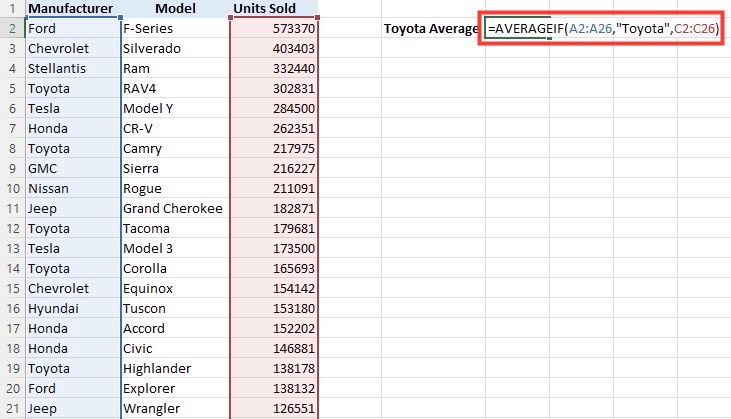Select the 182871 units cell
The height and width of the screenshot is (419, 731).
coord(275,208)
